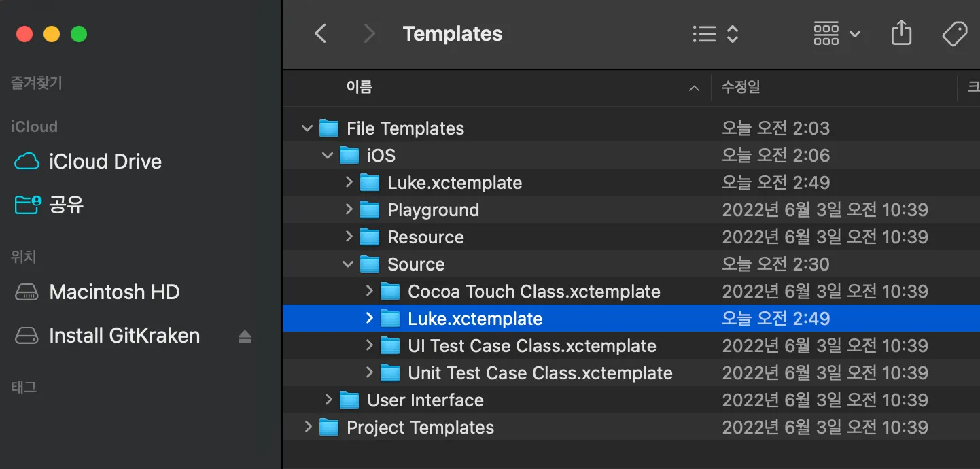Open the list view options control
The image size is (980, 469).
point(714,34)
